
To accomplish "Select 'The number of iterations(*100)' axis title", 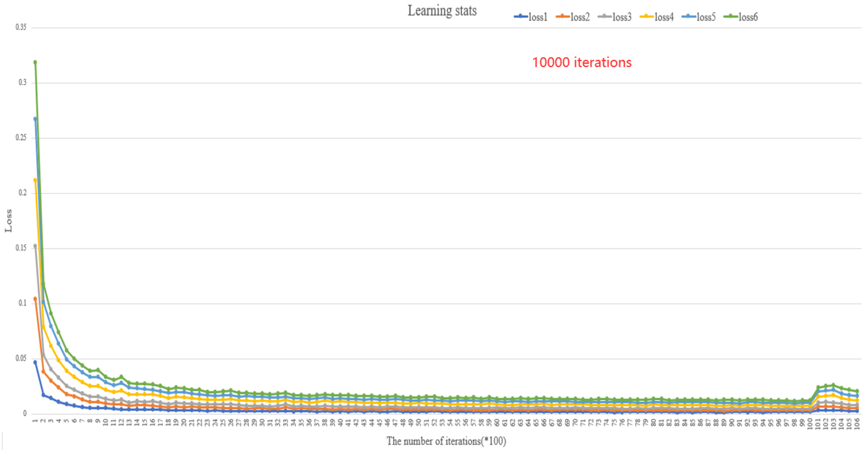I will click(x=446, y=441).
